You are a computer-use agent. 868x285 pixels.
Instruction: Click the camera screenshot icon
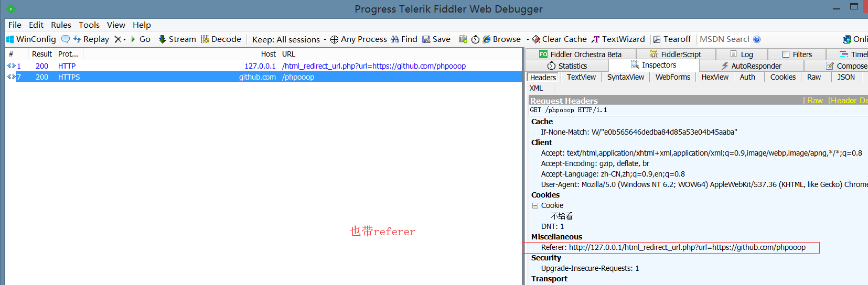coord(463,39)
